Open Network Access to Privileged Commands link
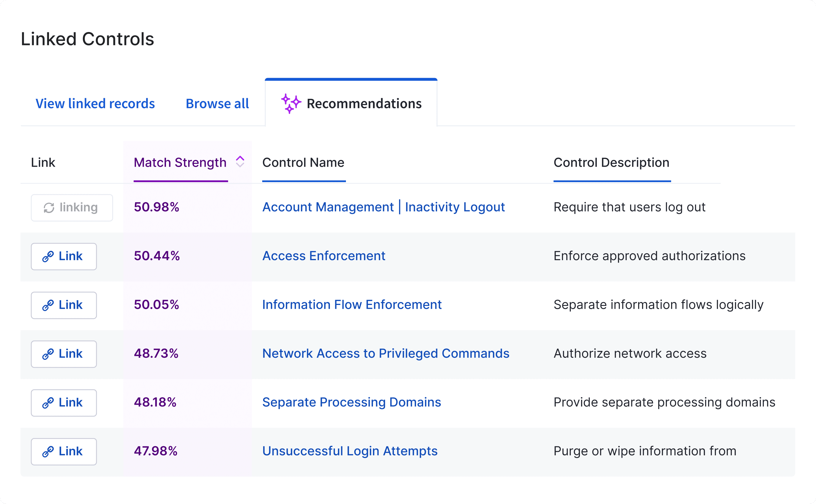The width and height of the screenshot is (816, 504). [386, 354]
